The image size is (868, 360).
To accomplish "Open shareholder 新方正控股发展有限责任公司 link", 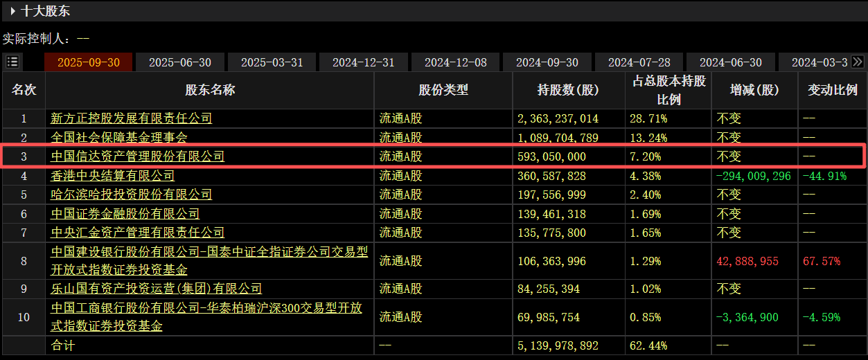I will (132, 118).
